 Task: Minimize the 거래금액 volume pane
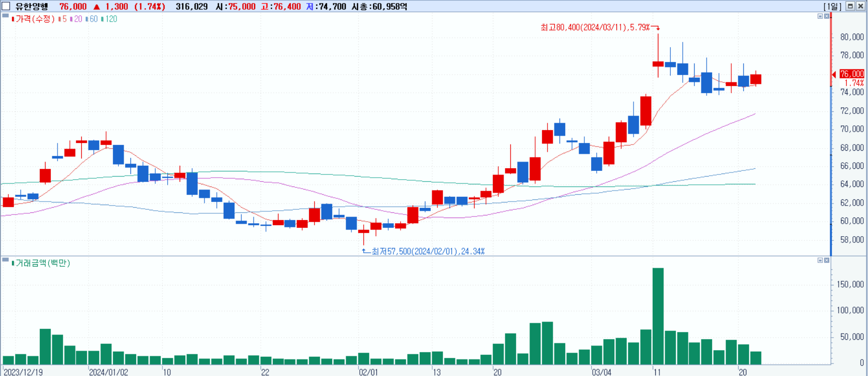(820, 260)
